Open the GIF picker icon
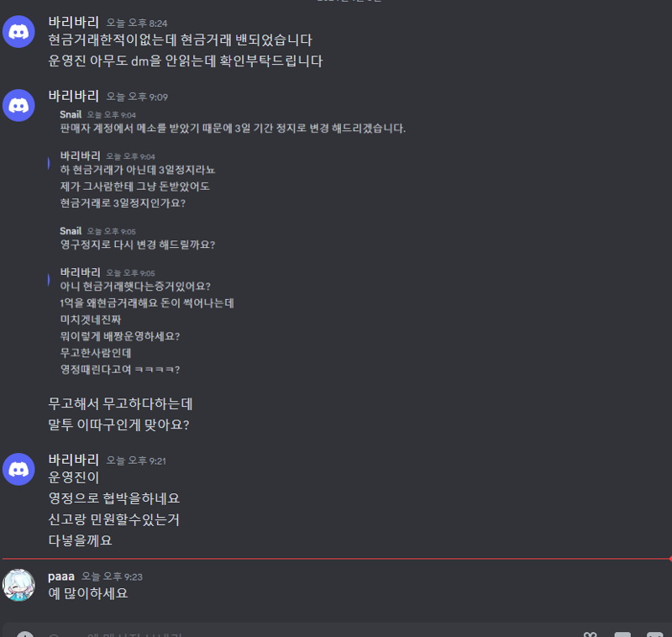The height and width of the screenshot is (637, 672). 622,634
